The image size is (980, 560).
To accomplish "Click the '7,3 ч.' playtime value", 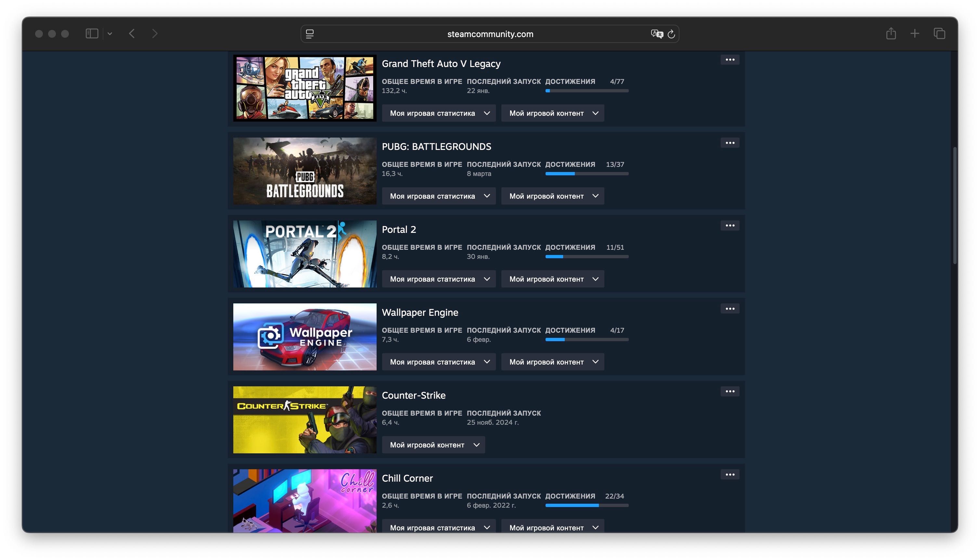I will tap(390, 340).
